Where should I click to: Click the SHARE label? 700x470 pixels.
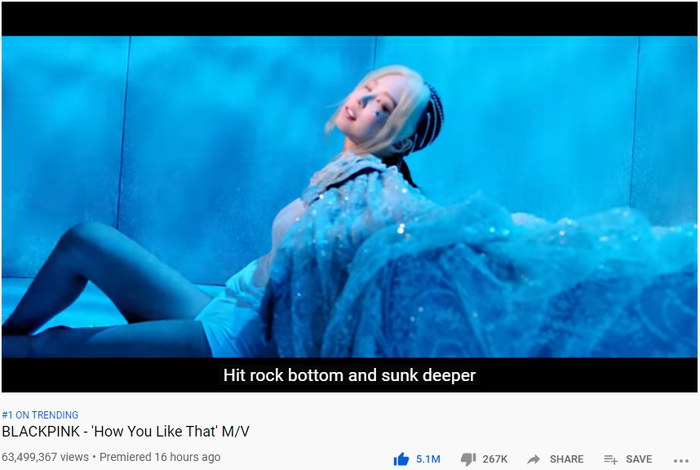coord(567,459)
